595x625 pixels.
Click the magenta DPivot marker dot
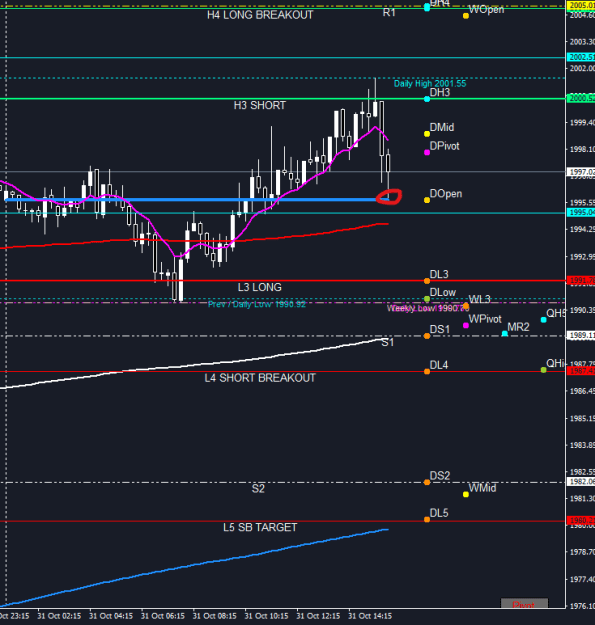427,152
